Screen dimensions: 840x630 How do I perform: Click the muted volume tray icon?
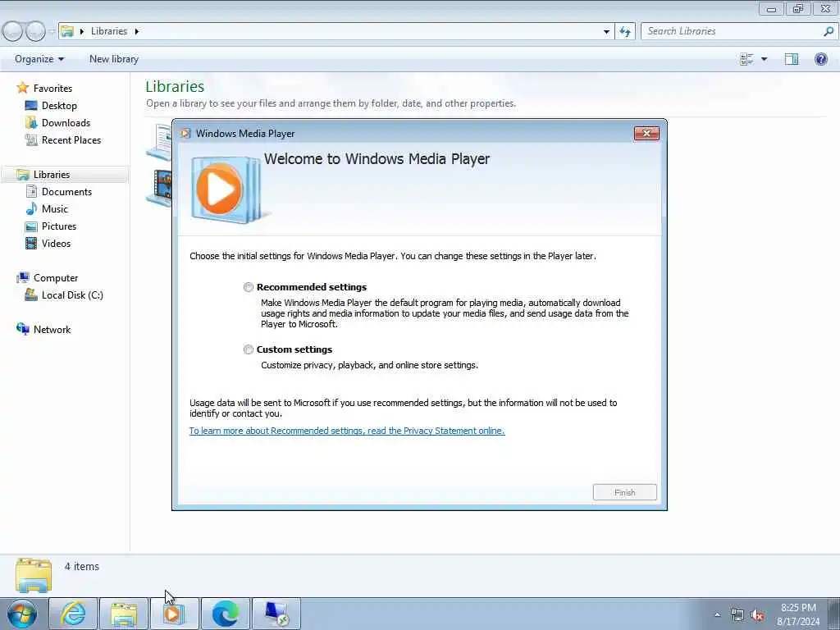[x=757, y=615]
